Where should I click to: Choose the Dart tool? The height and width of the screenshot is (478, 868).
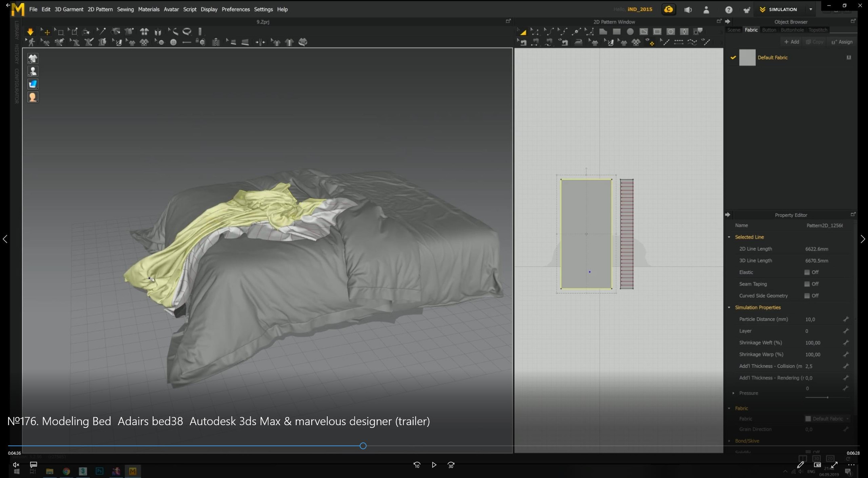684,31
